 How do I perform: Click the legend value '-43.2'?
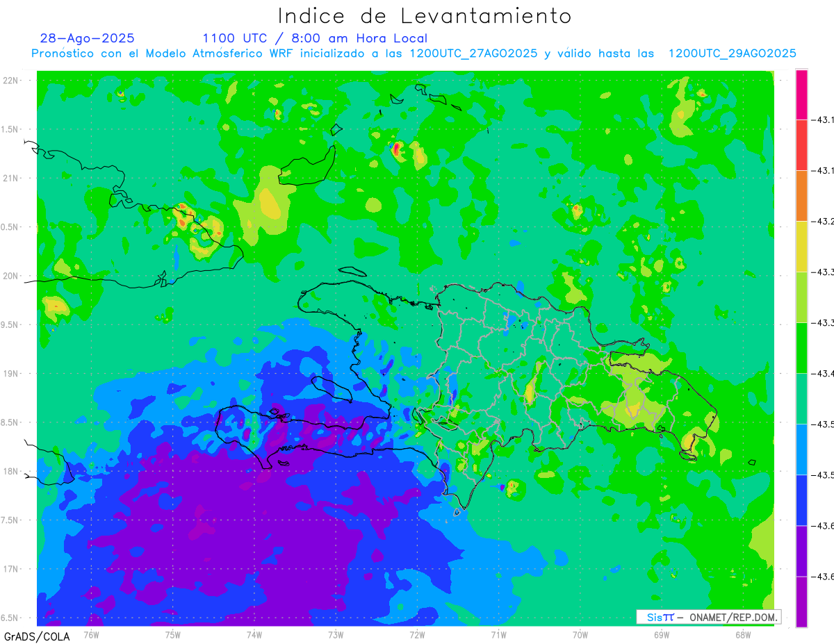[x=823, y=222]
